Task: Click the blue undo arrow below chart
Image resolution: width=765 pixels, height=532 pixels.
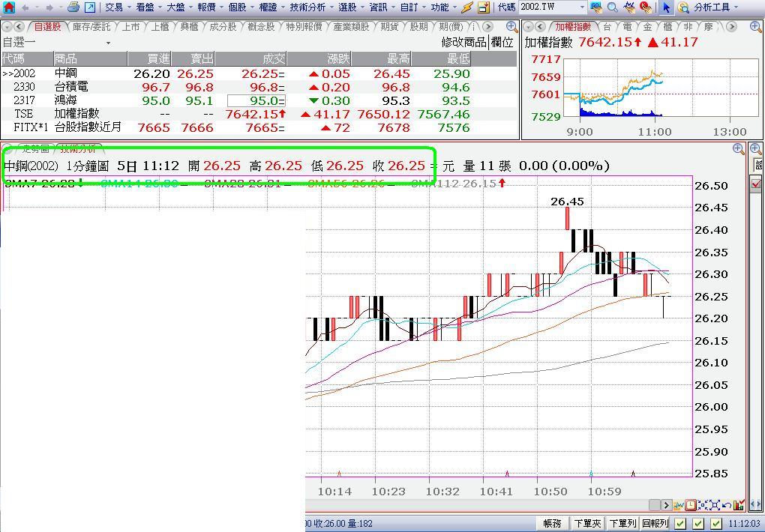Action: tap(727, 505)
